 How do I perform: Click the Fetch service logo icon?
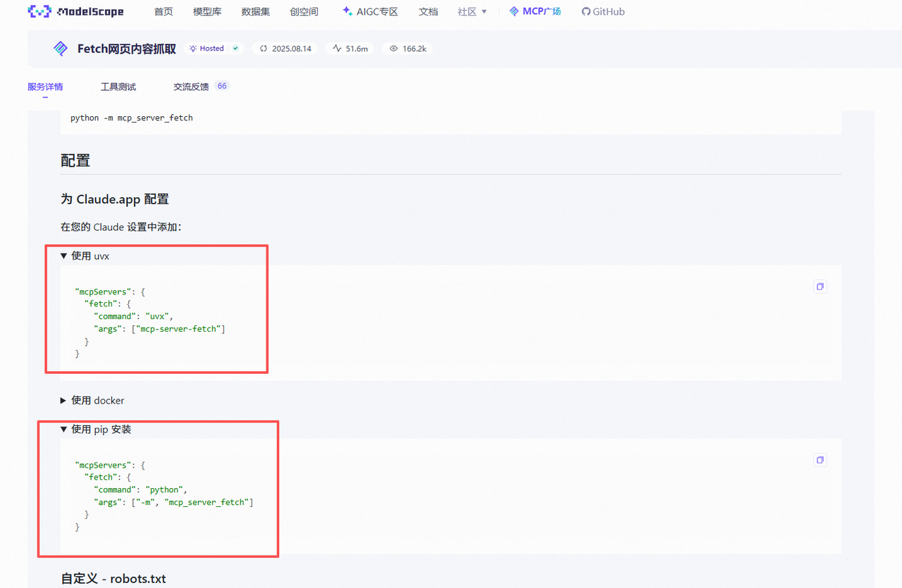pyautogui.click(x=61, y=49)
